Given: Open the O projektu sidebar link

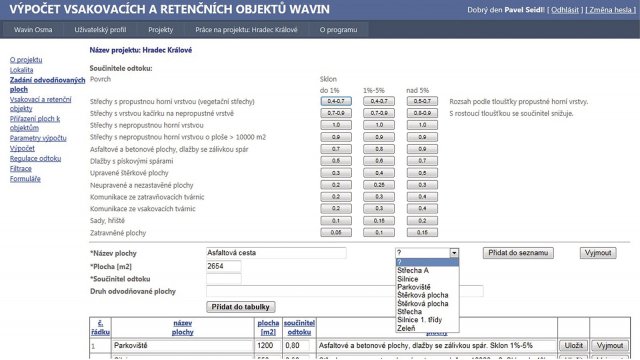Looking at the screenshot, I should point(26,60).
